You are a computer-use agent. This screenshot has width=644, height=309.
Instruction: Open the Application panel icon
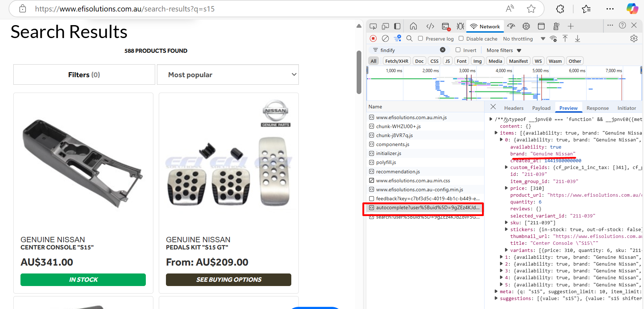pyautogui.click(x=541, y=26)
